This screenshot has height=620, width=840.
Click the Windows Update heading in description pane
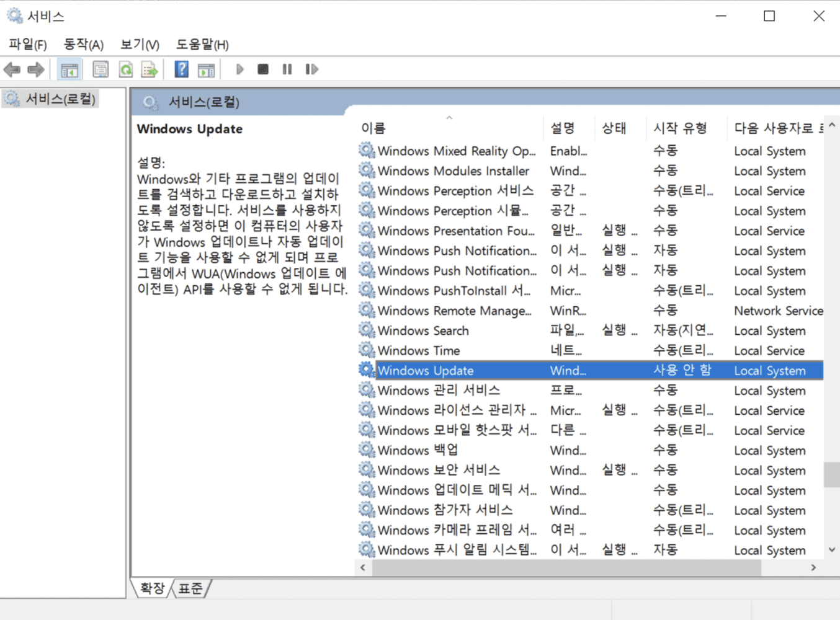(x=190, y=129)
